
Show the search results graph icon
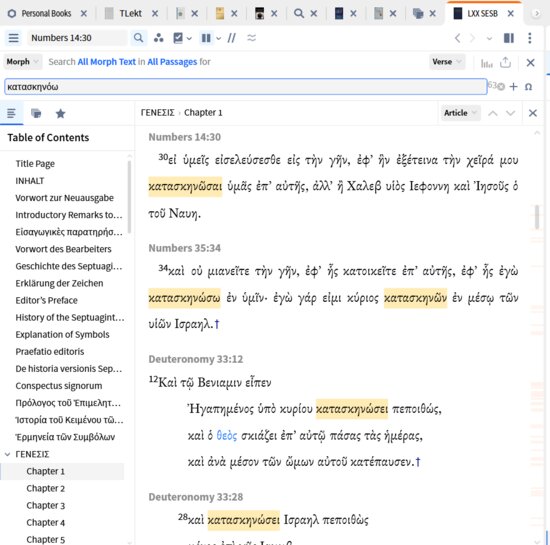487,63
